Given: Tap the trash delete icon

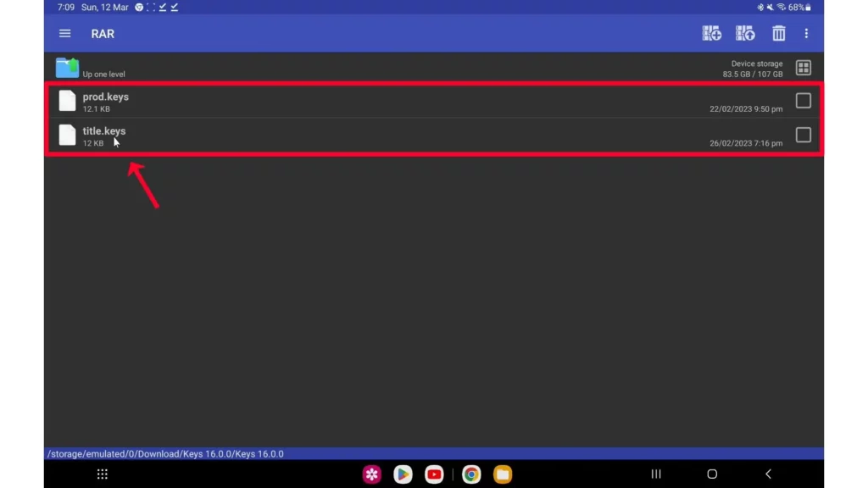Looking at the screenshot, I should tap(779, 33).
